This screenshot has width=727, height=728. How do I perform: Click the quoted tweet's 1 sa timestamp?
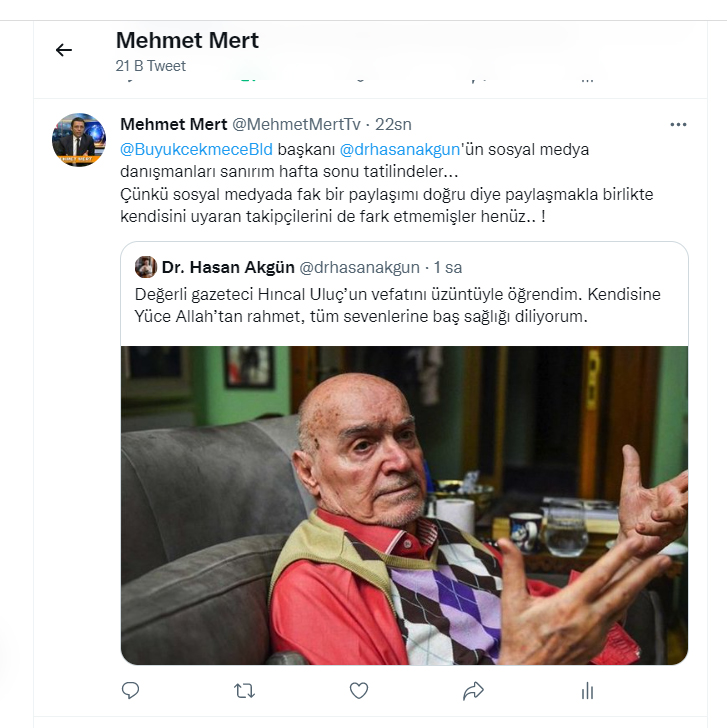tap(447, 267)
